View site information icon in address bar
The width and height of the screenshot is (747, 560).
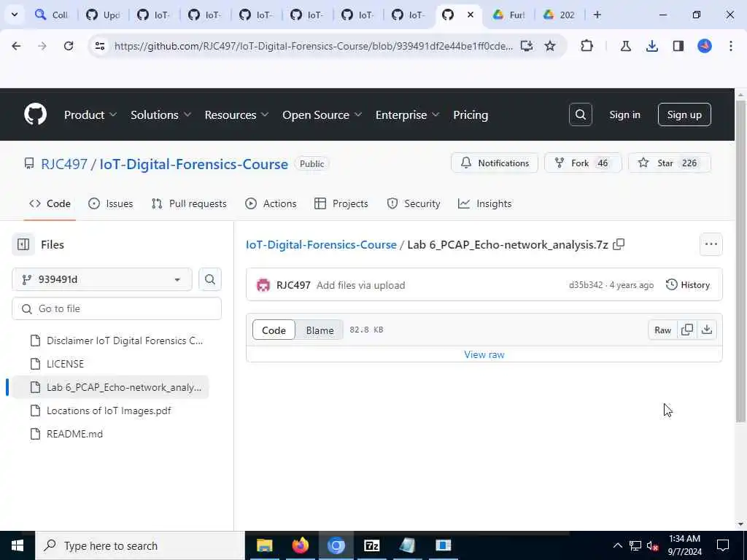pos(99,46)
